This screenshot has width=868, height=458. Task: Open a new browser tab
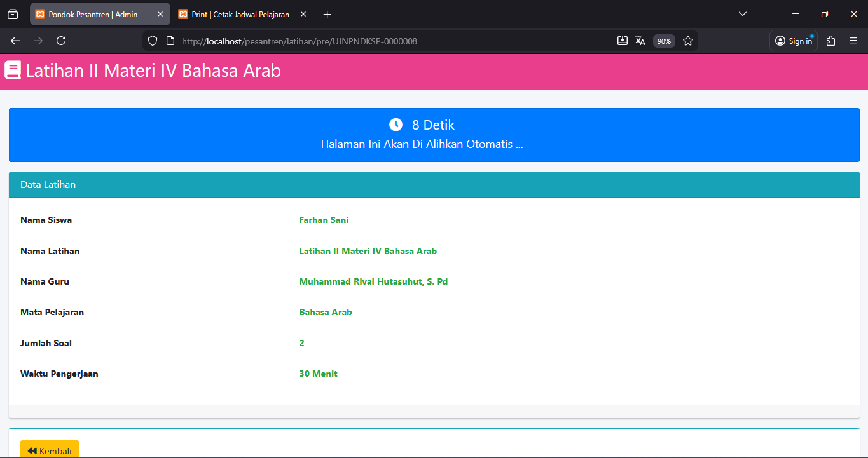pyautogui.click(x=327, y=14)
